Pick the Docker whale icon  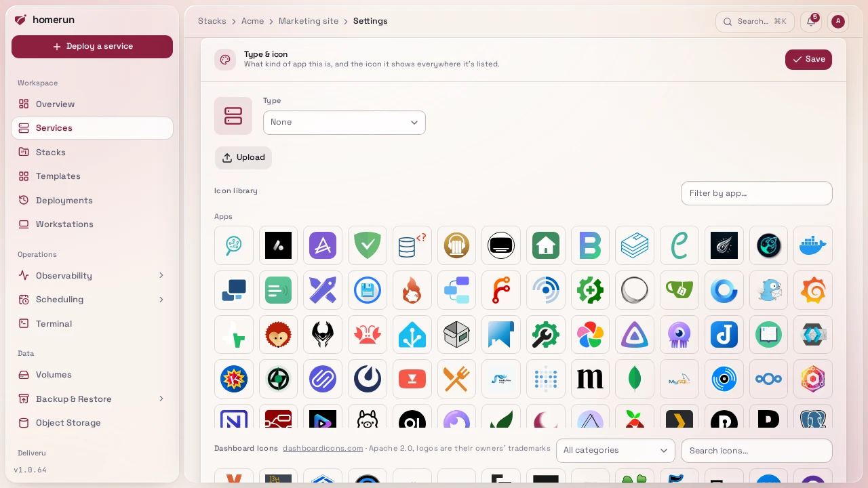(x=813, y=245)
